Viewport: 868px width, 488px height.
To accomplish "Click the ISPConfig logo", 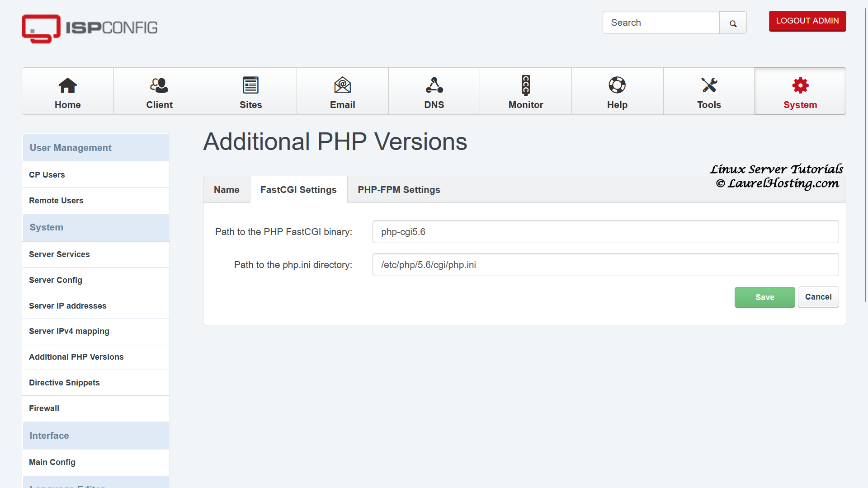I will 90,28.
